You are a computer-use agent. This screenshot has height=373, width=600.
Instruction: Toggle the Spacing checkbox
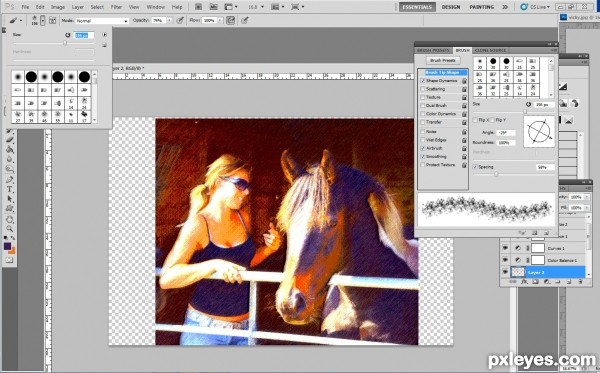coord(475,167)
